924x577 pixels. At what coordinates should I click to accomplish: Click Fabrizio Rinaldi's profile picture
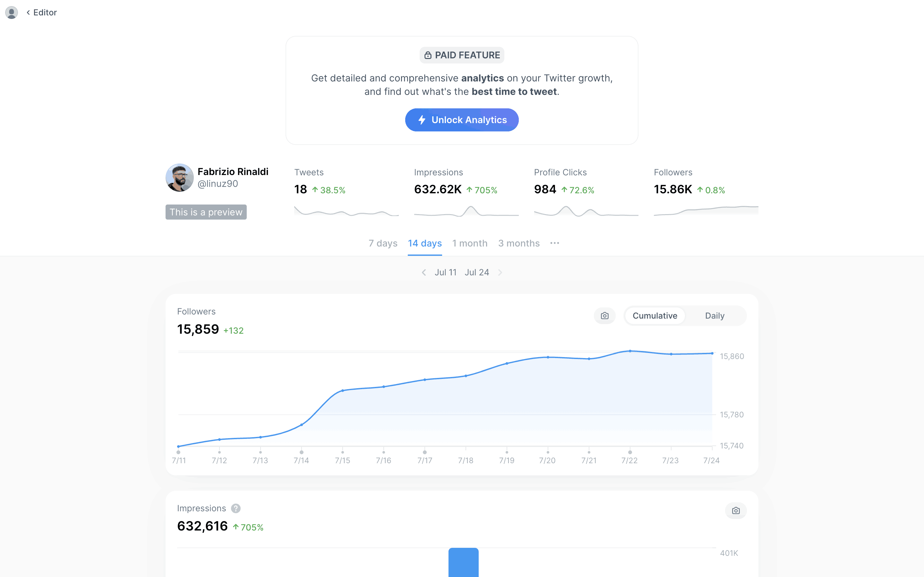[x=179, y=178]
